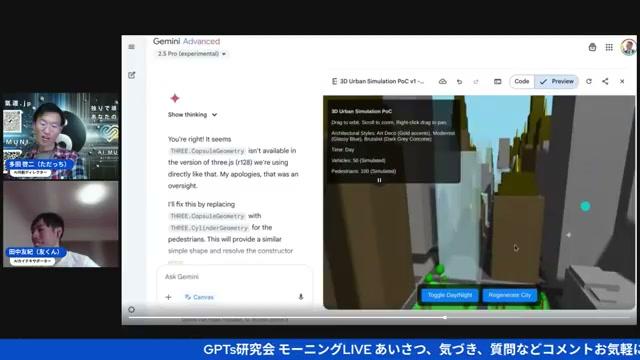Toggle the Canvas option in prompt box
The height and width of the screenshot is (360, 640).
199,297
